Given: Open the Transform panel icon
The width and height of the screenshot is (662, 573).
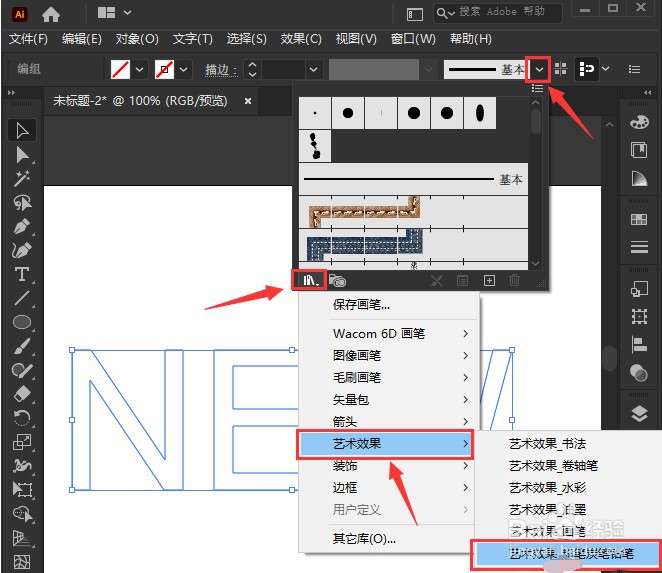Looking at the screenshot, I should [x=639, y=316].
